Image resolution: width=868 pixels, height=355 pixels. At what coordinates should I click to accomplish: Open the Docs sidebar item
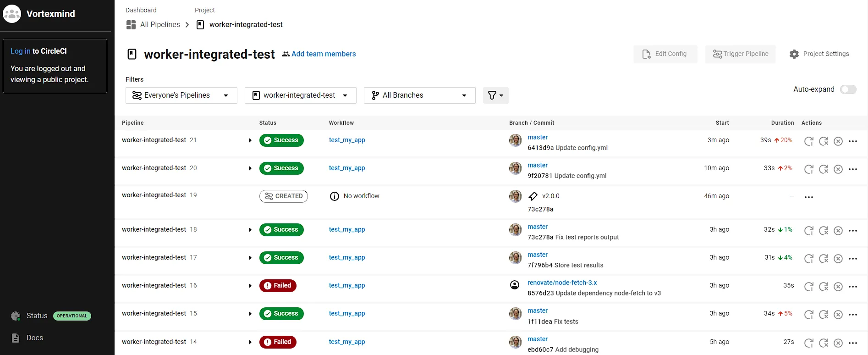tap(27, 338)
